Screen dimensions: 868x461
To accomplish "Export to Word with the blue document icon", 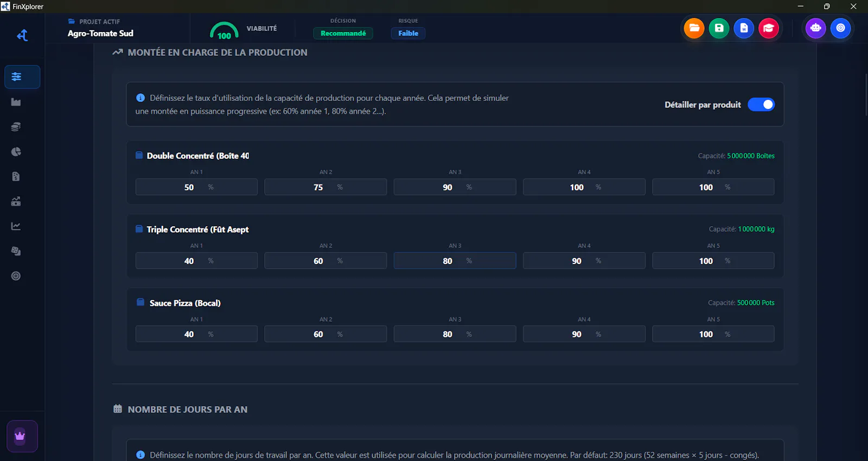I will [x=744, y=28].
